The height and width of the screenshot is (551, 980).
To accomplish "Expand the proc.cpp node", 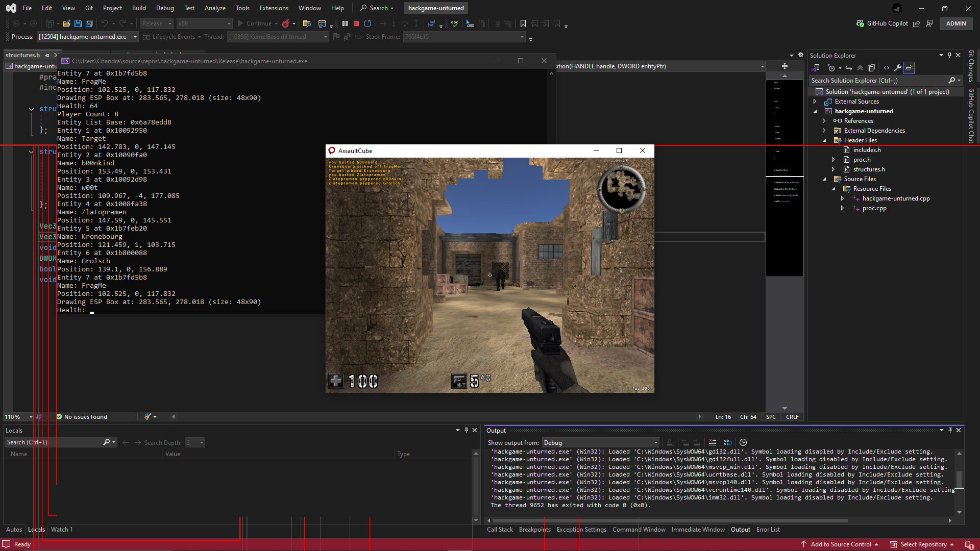I will pyautogui.click(x=843, y=208).
